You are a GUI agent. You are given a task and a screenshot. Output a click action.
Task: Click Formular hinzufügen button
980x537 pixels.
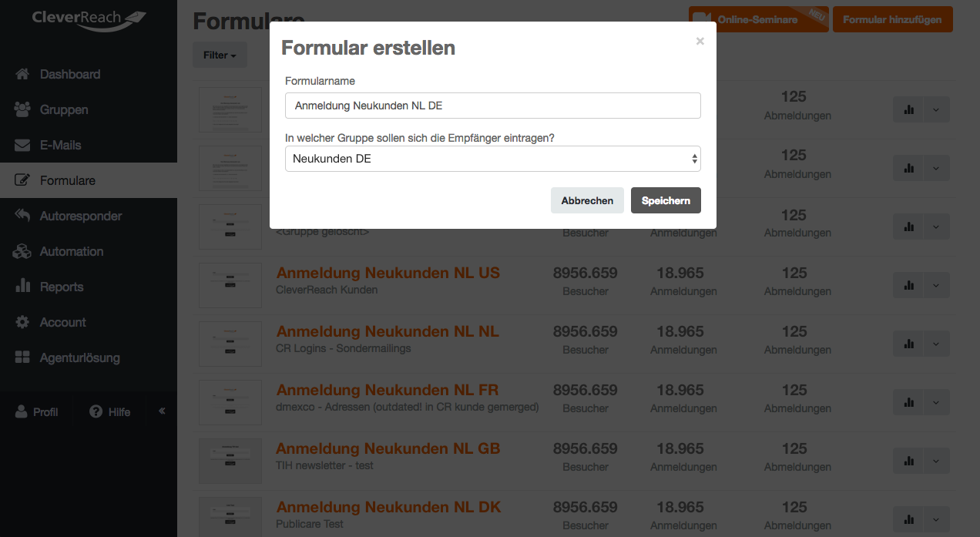click(x=892, y=19)
